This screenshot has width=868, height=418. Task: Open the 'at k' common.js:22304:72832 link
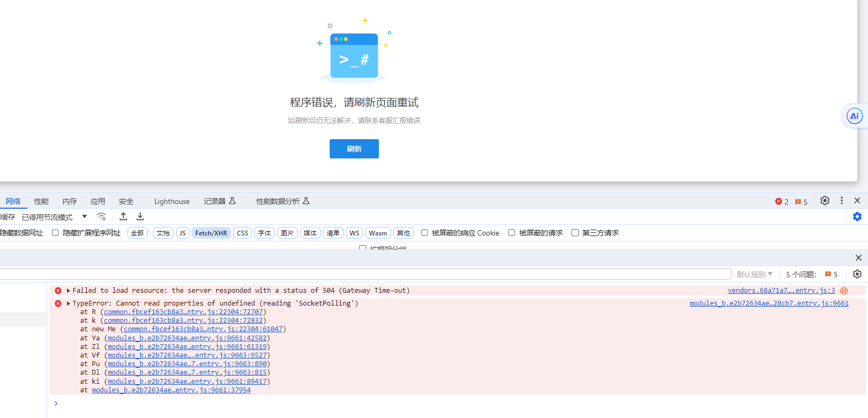point(184,321)
